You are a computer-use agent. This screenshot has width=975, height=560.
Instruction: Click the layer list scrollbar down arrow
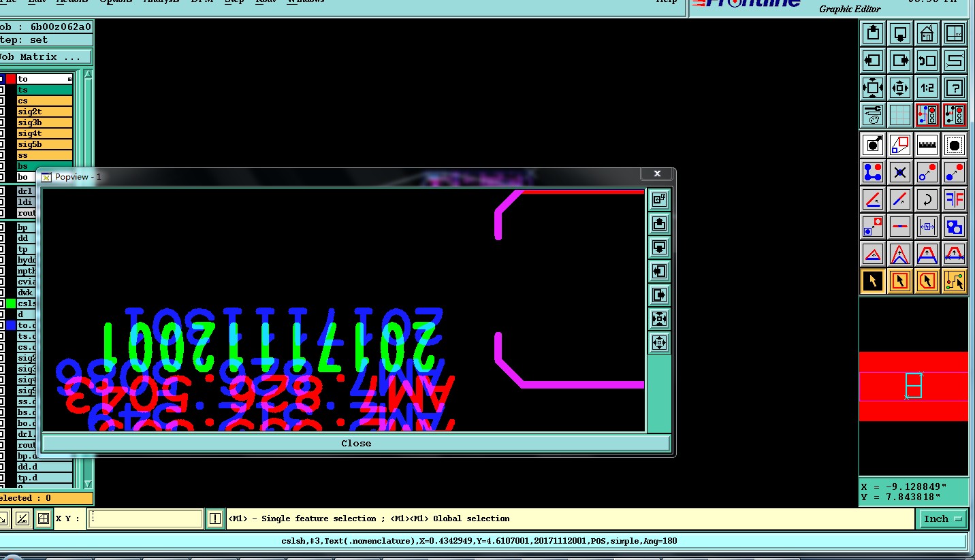[x=88, y=484]
